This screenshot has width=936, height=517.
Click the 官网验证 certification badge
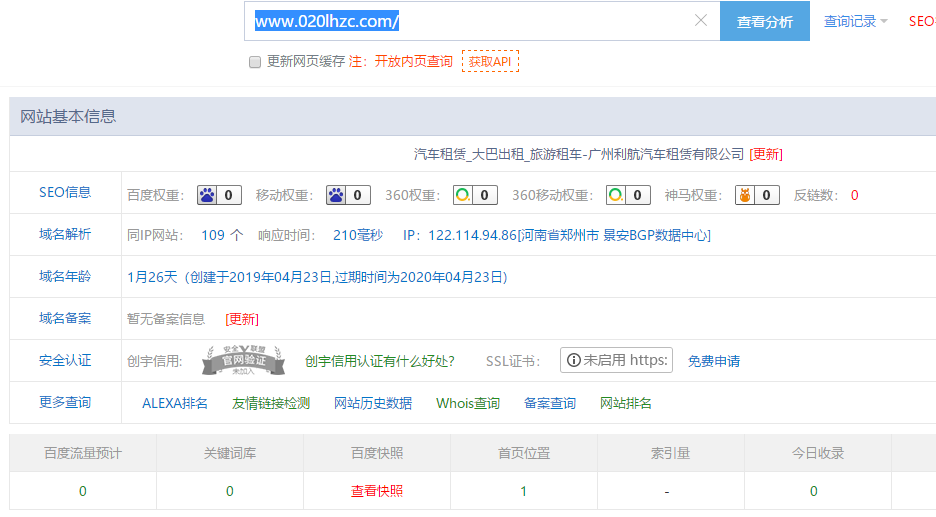pyautogui.click(x=239, y=361)
